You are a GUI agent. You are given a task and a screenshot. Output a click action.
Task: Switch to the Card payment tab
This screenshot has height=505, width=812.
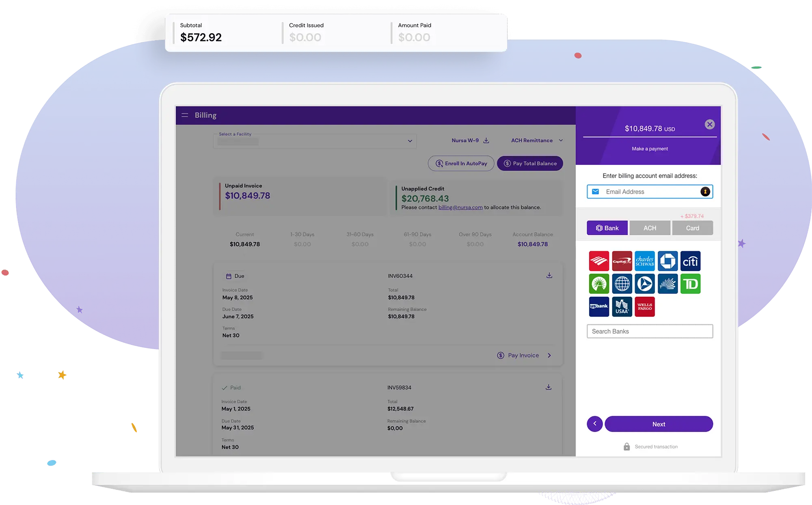point(692,228)
